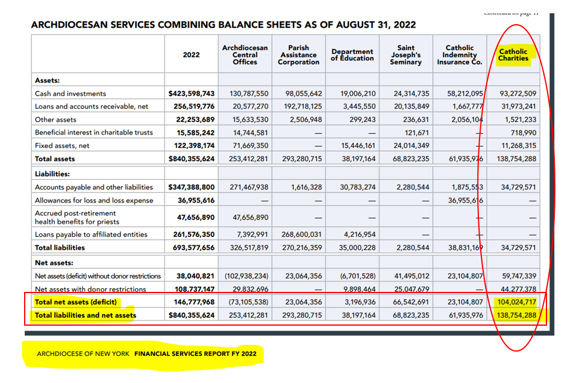This screenshot has width=588, height=383.
Task: Click the "Archdiocese of New York" footer text
Action: pyautogui.click(x=83, y=353)
